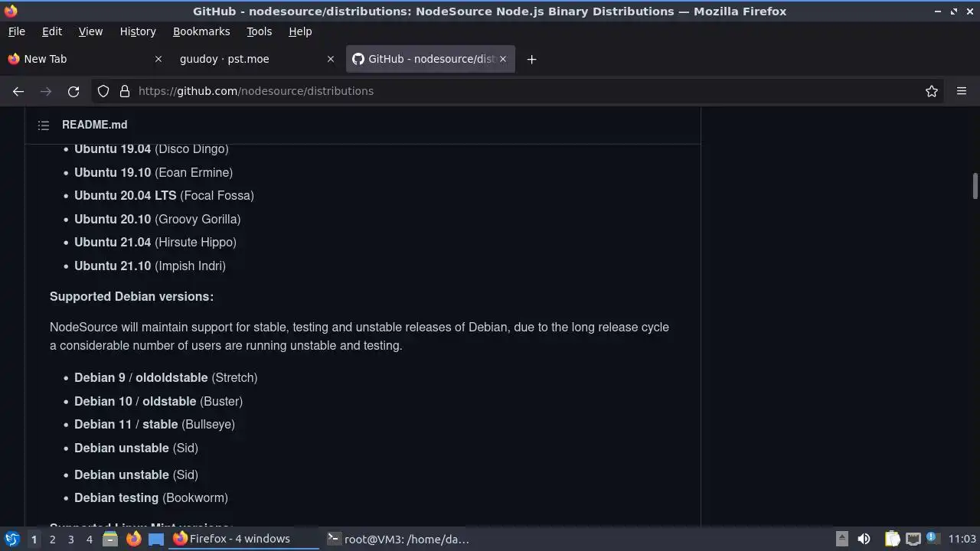Open the File menu

16,31
